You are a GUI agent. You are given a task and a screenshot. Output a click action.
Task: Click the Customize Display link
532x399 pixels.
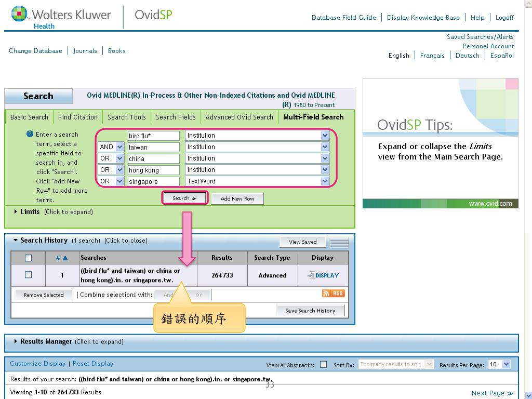coord(37,363)
